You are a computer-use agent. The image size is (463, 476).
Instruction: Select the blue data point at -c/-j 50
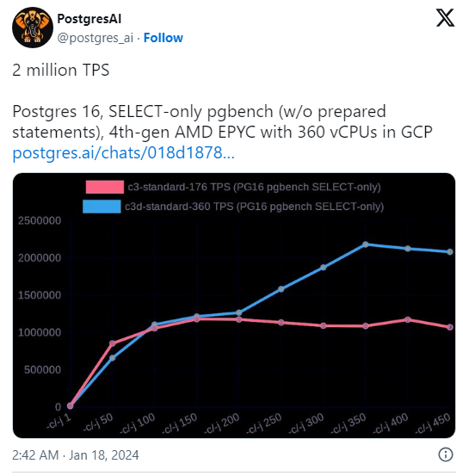pos(113,358)
